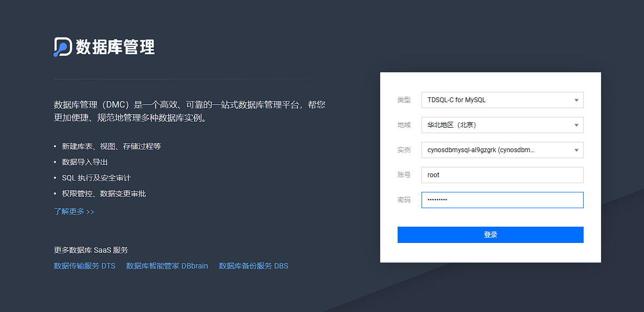Open the 数据库备份服务 DBS link
The image size is (644, 312).
click(253, 266)
